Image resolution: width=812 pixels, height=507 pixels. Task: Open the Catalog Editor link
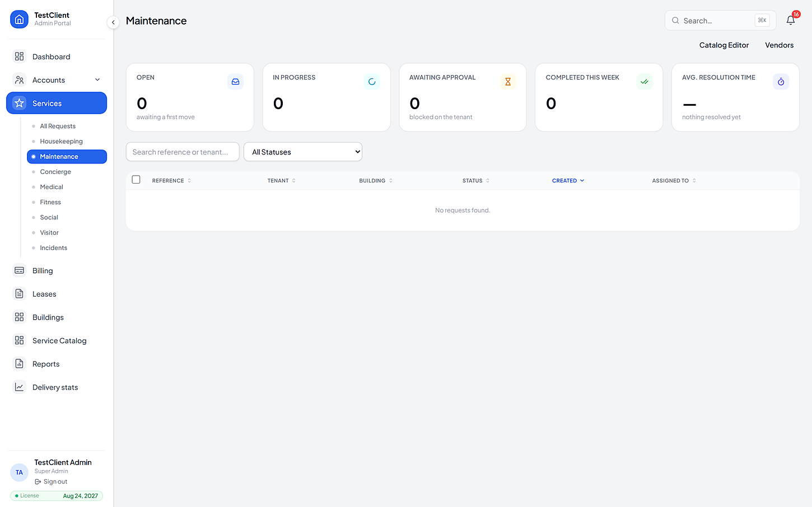click(x=724, y=45)
